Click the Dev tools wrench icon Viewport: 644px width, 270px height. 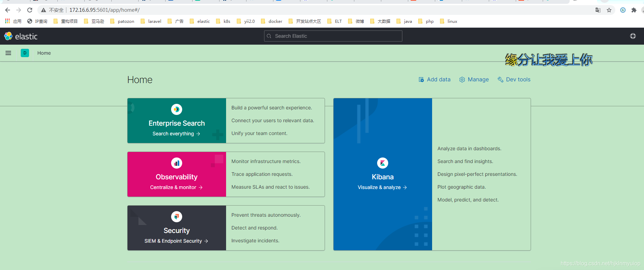click(500, 80)
